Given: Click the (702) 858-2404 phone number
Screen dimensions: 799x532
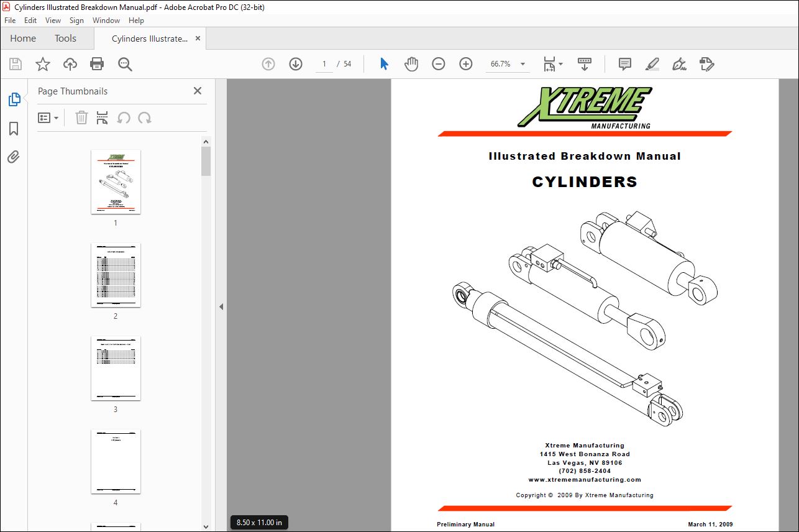Looking at the screenshot, I should click(585, 471).
